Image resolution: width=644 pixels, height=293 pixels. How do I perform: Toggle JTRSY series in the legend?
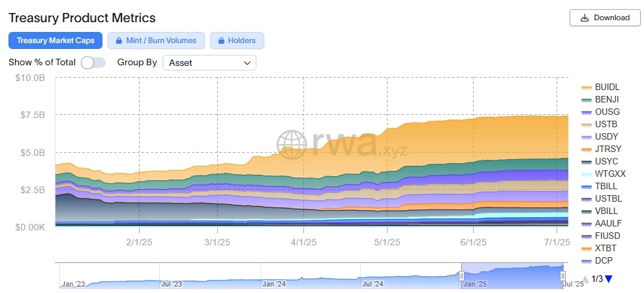602,149
